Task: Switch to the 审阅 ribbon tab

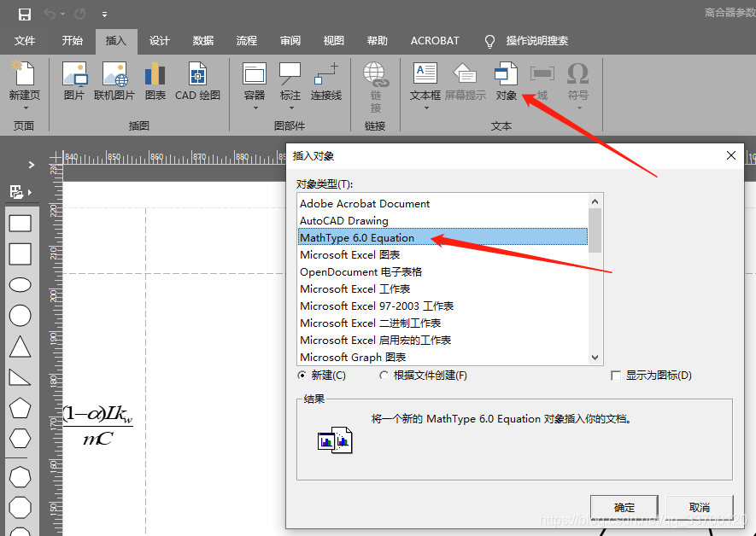Action: tap(290, 41)
